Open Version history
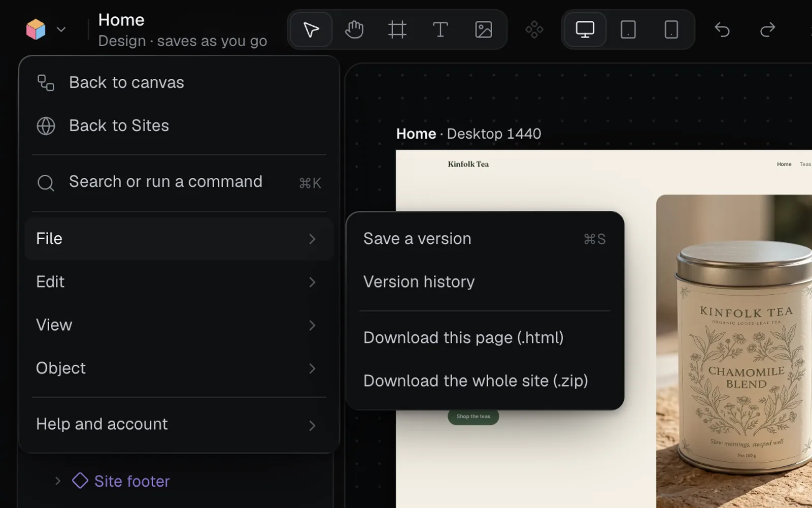Image resolution: width=812 pixels, height=508 pixels. coord(485,282)
